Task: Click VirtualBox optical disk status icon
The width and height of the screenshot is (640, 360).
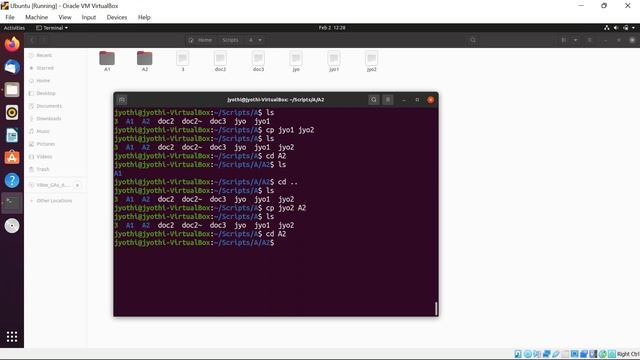Action: tap(527, 354)
